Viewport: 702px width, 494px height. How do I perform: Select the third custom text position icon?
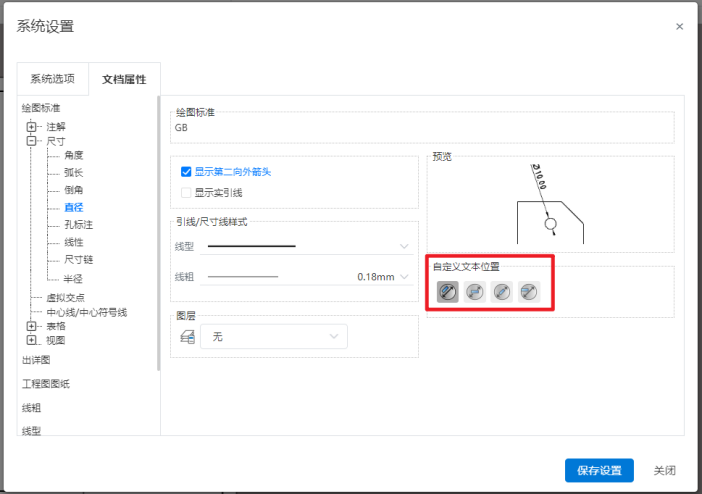click(x=502, y=292)
